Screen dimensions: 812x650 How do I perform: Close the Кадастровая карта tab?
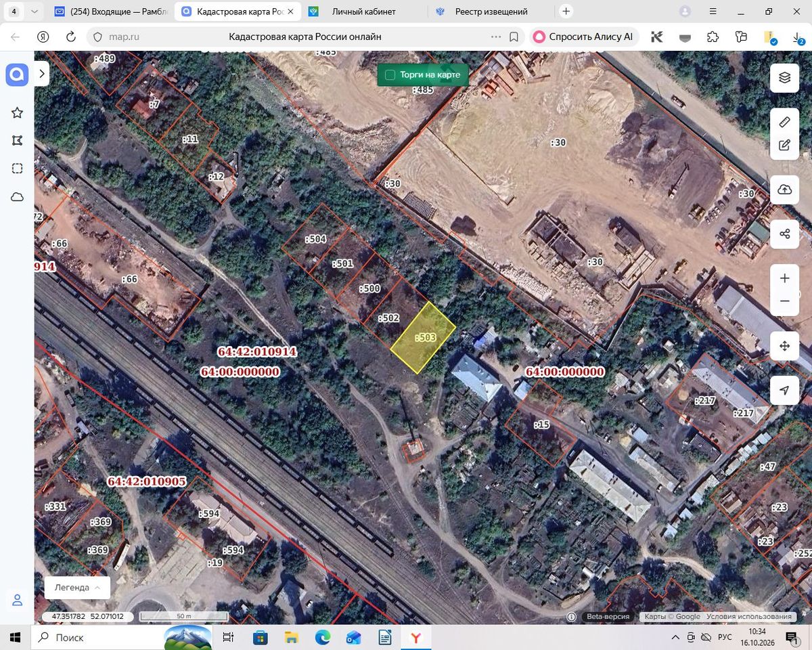pos(290,12)
